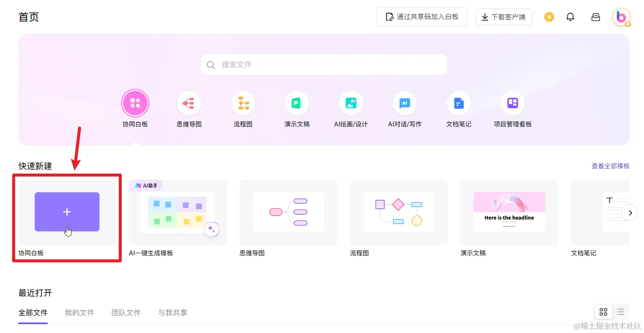Open the 文档笔记 quick-create thumbnail

(600, 212)
